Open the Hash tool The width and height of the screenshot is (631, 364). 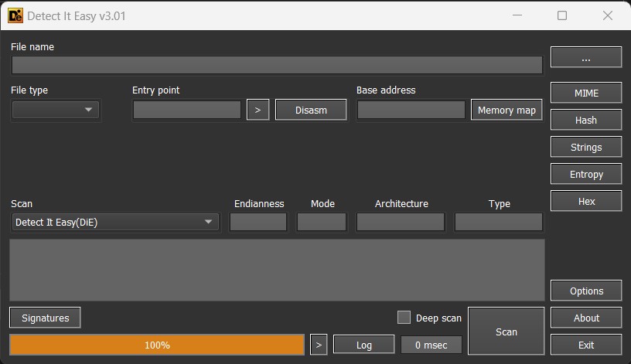585,120
